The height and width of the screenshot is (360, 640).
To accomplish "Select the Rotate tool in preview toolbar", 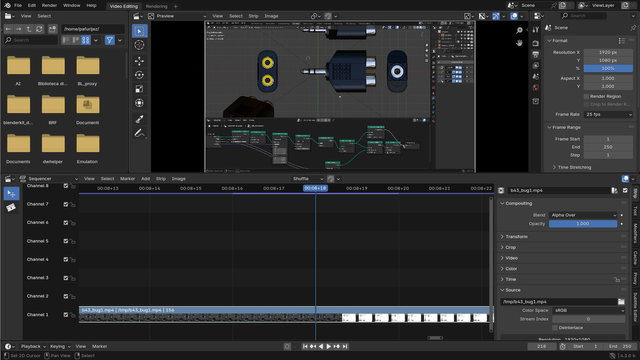I will tap(140, 75).
